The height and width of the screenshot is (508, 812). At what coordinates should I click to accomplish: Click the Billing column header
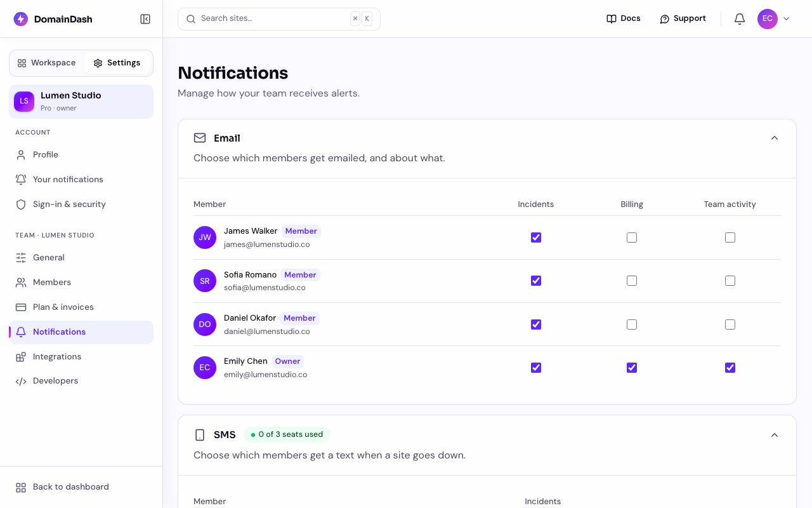(632, 204)
